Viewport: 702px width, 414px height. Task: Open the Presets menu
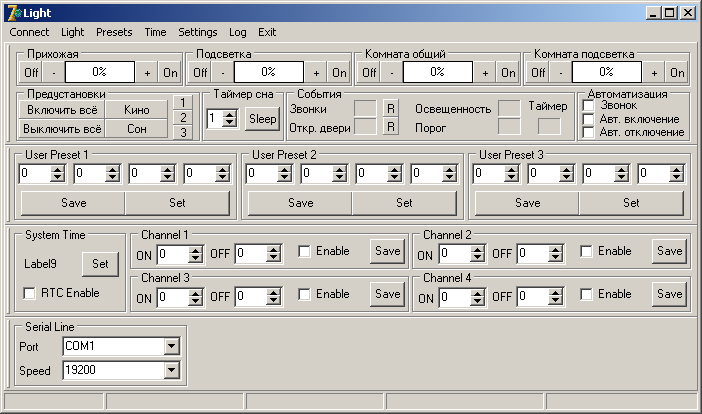[114, 32]
